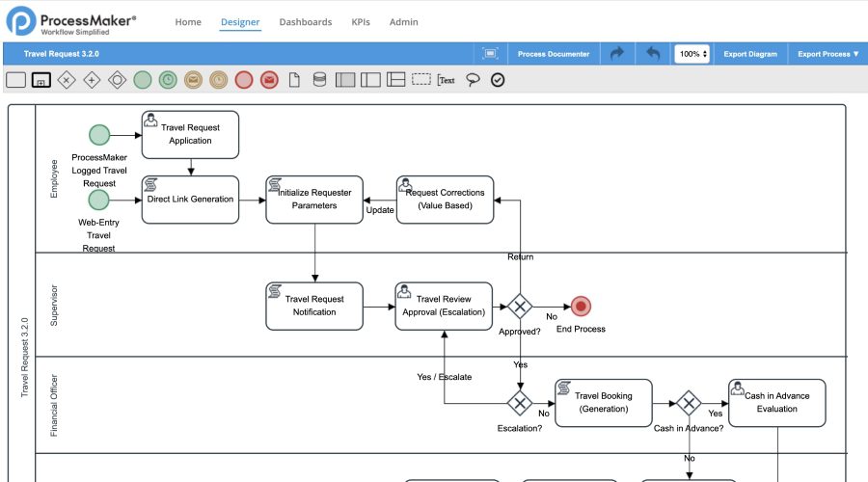Open the Designer tab
Image resolution: width=868 pixels, height=482 pixels.
240,22
